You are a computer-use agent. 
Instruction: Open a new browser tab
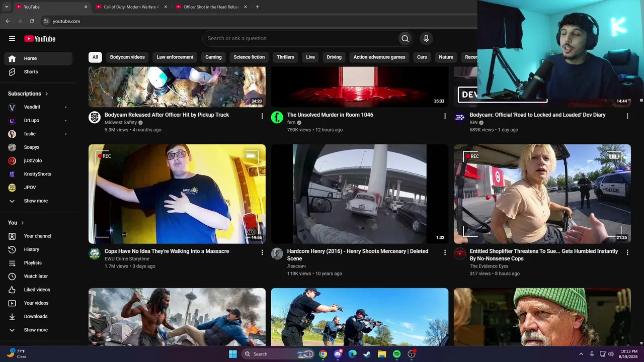point(258,7)
